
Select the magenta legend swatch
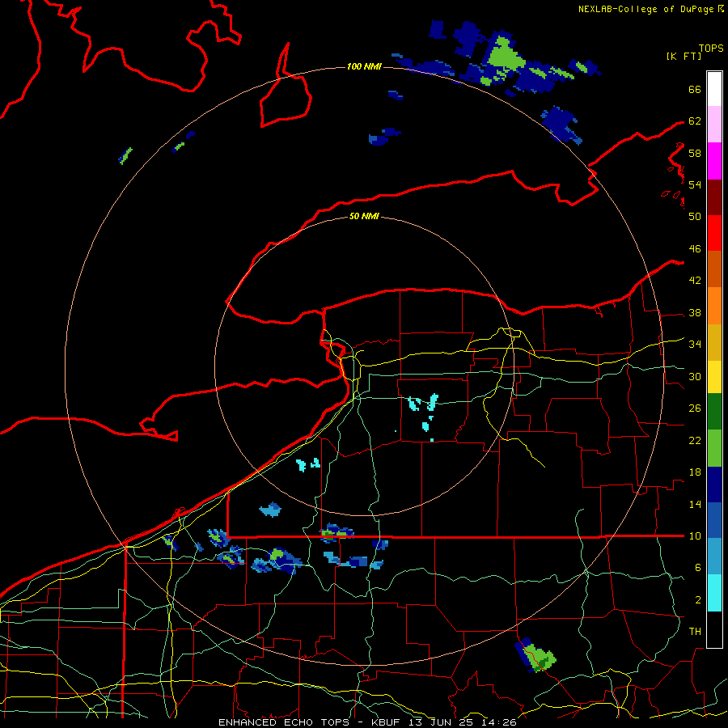click(714, 161)
